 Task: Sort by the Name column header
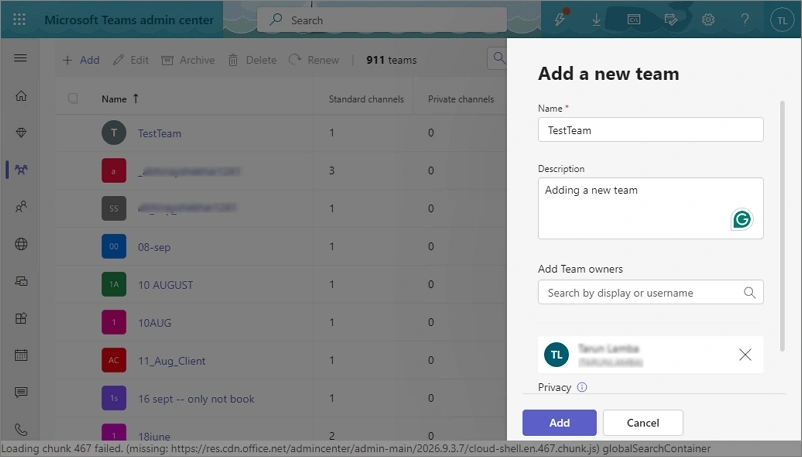(x=119, y=99)
